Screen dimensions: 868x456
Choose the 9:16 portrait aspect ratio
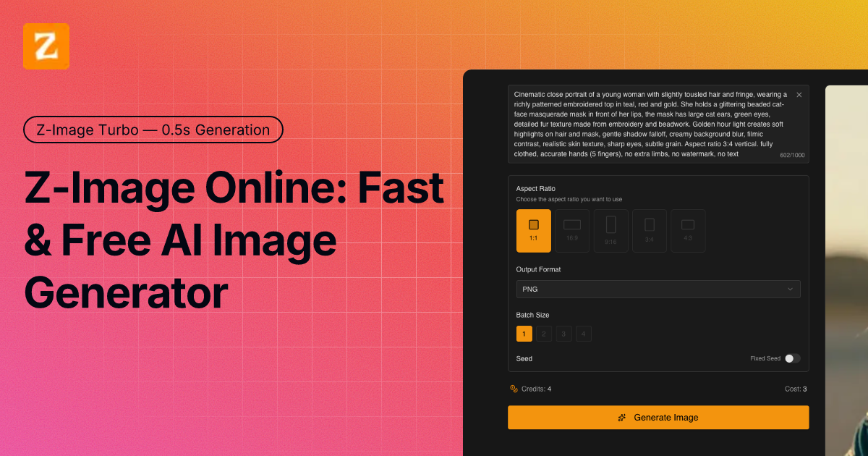point(610,230)
